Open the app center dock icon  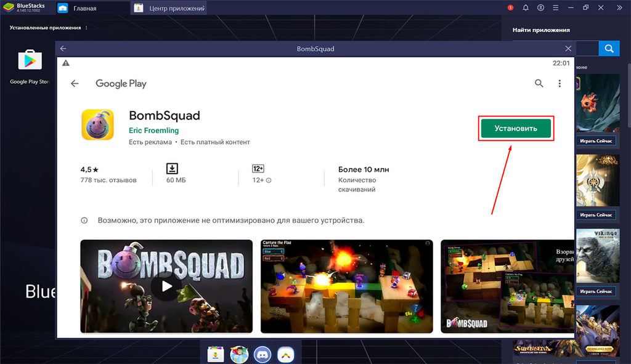click(x=216, y=354)
